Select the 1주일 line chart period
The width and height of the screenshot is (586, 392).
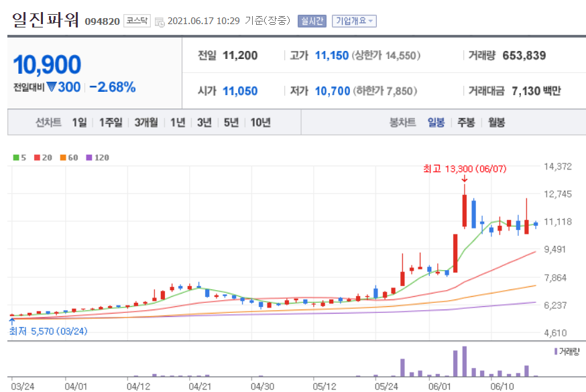[x=111, y=123]
